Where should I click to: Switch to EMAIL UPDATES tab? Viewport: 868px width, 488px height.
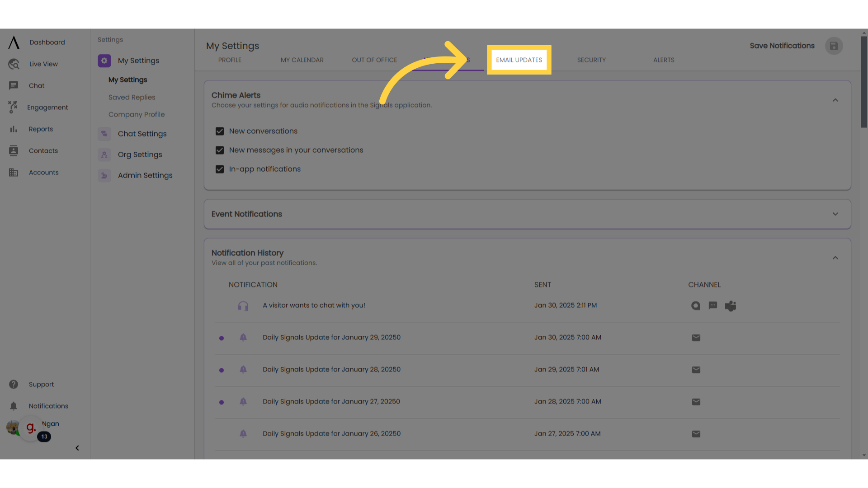coord(519,60)
